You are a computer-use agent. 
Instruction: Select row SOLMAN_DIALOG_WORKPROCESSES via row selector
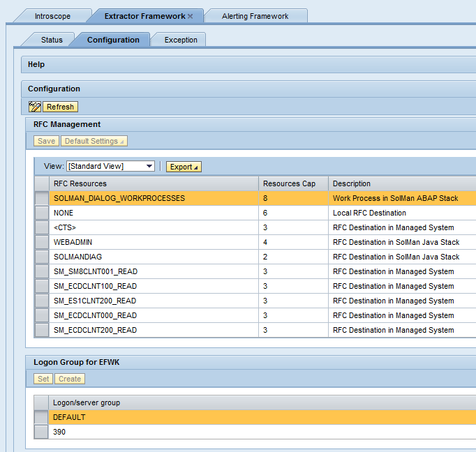click(x=42, y=198)
